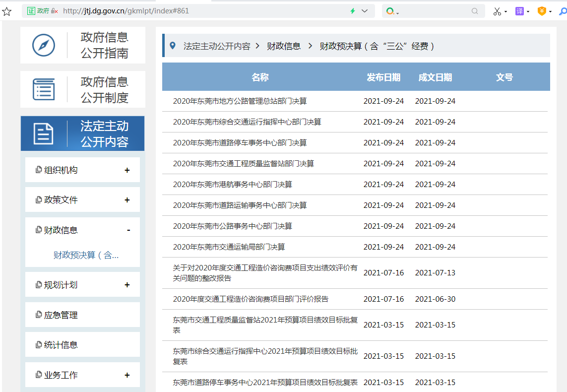Click the 名称 column header

pyautogui.click(x=260, y=77)
